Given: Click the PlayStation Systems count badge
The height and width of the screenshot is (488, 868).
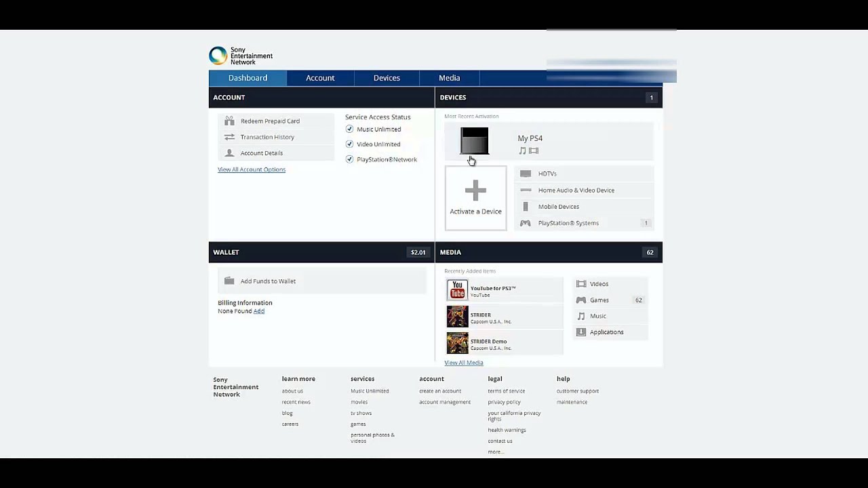Looking at the screenshot, I should (646, 223).
